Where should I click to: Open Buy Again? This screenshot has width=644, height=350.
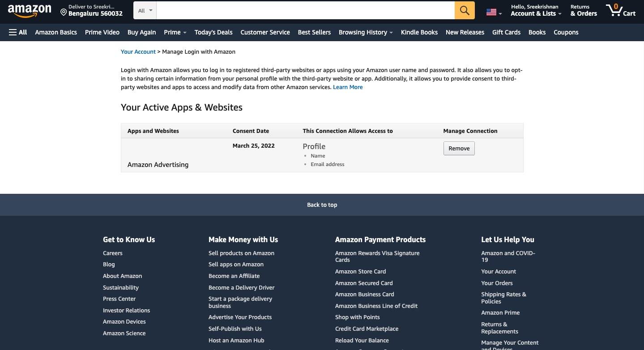(x=141, y=32)
